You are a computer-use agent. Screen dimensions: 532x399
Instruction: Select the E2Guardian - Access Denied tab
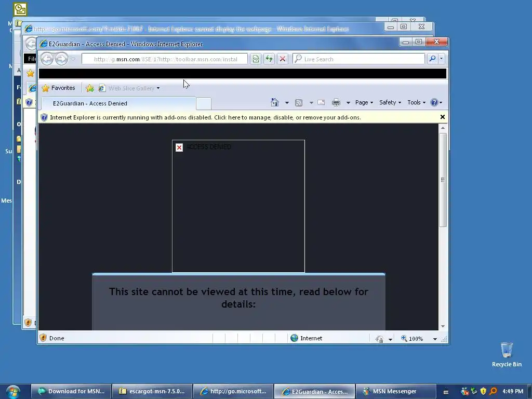pyautogui.click(x=118, y=103)
